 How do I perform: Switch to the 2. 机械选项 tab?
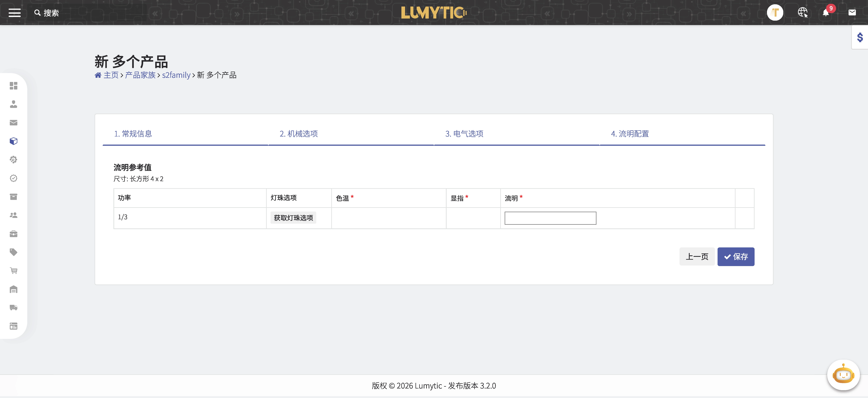[299, 134]
